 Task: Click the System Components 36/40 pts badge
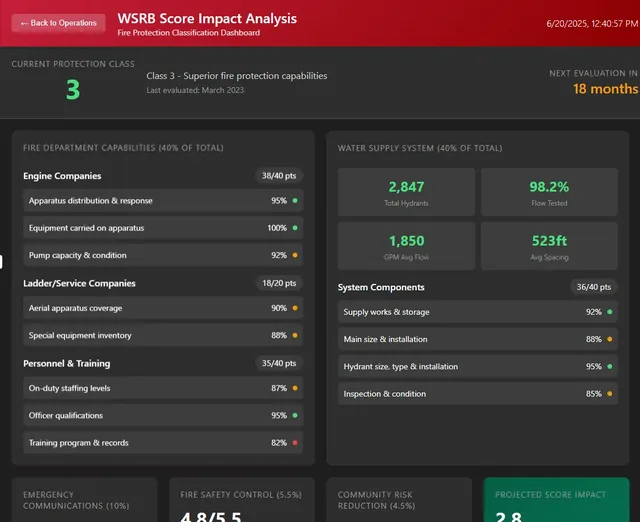593,287
